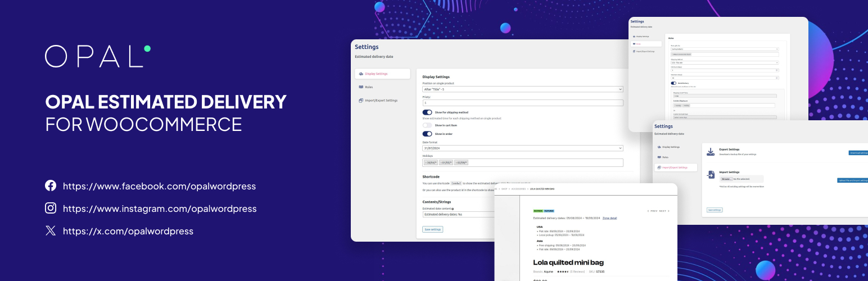Click the Priority input field
The height and width of the screenshot is (281, 868).
(x=523, y=103)
